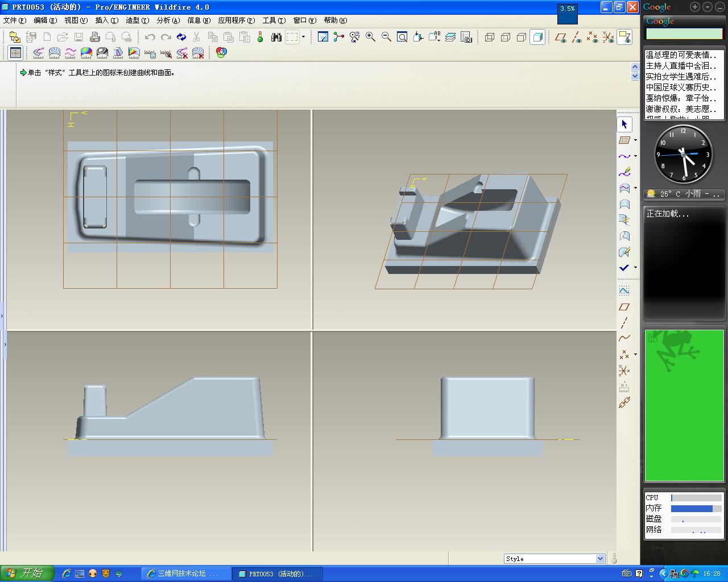Open the layers icon in toolbar
The height and width of the screenshot is (582, 728).
tap(450, 37)
